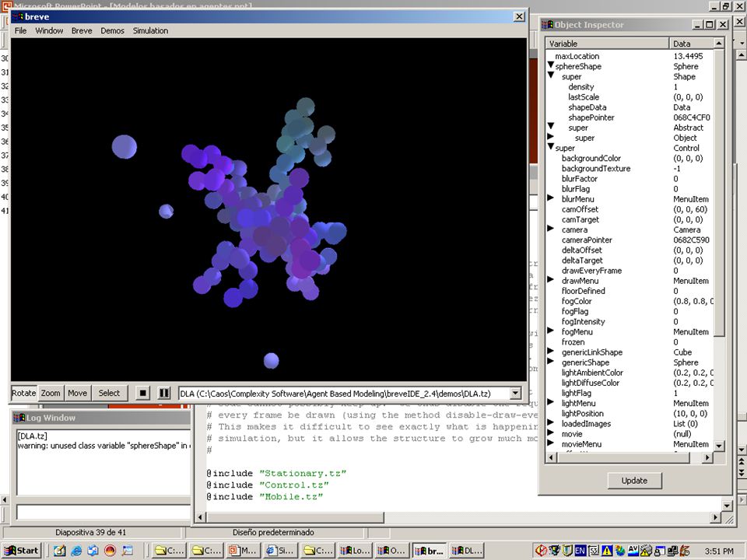Click the isolated sphere at bottom of view

click(x=271, y=360)
